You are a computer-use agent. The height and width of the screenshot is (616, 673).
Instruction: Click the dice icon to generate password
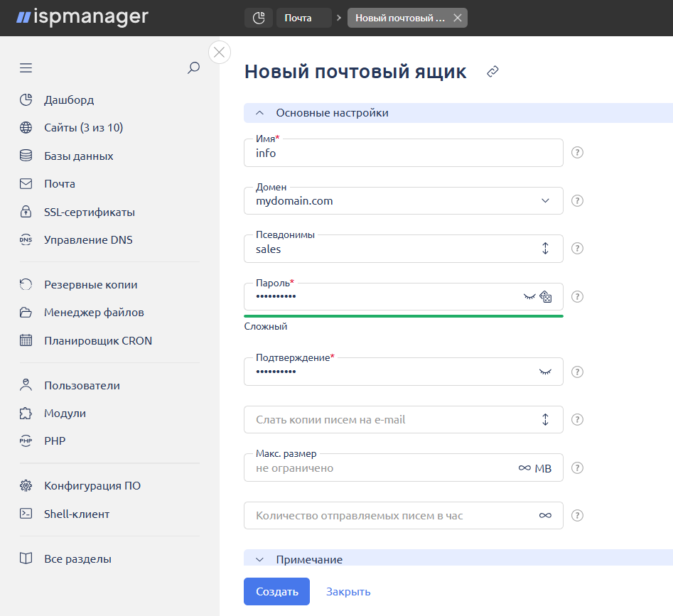[546, 297]
